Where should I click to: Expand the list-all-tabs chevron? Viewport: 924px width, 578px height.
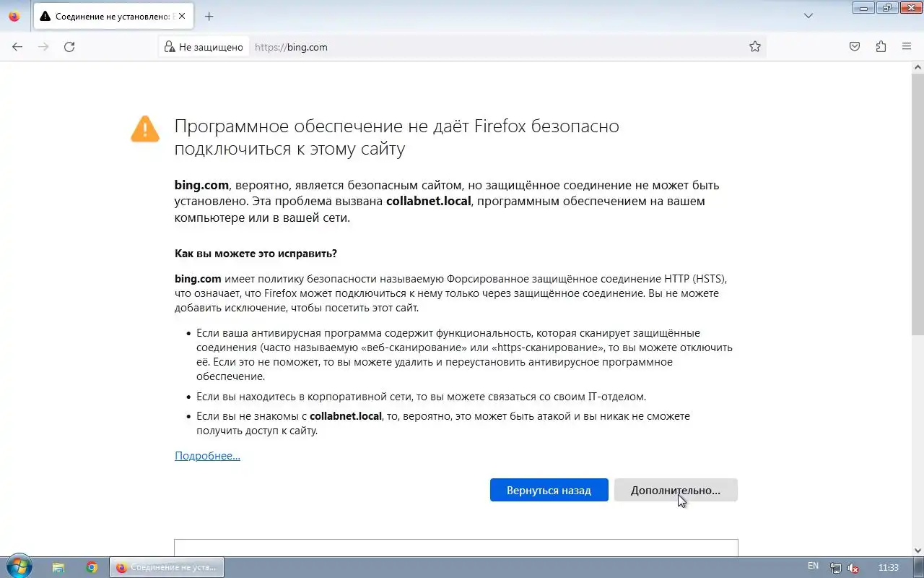[x=808, y=16]
